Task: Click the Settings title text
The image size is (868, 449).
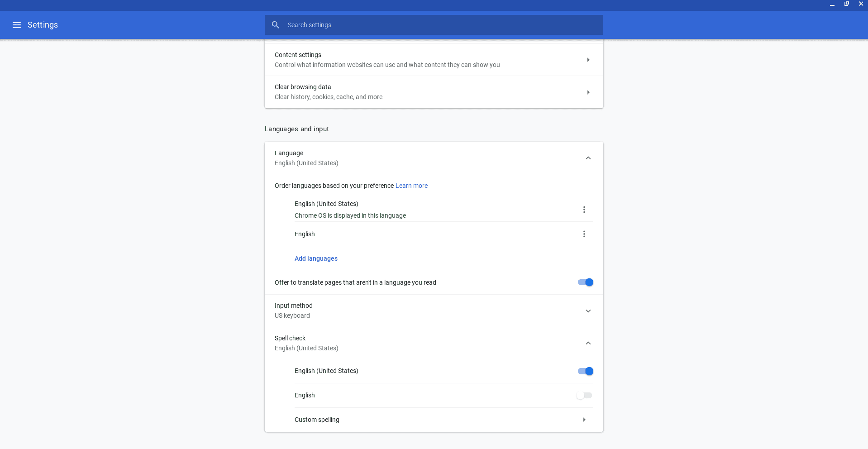Action: pos(43,25)
